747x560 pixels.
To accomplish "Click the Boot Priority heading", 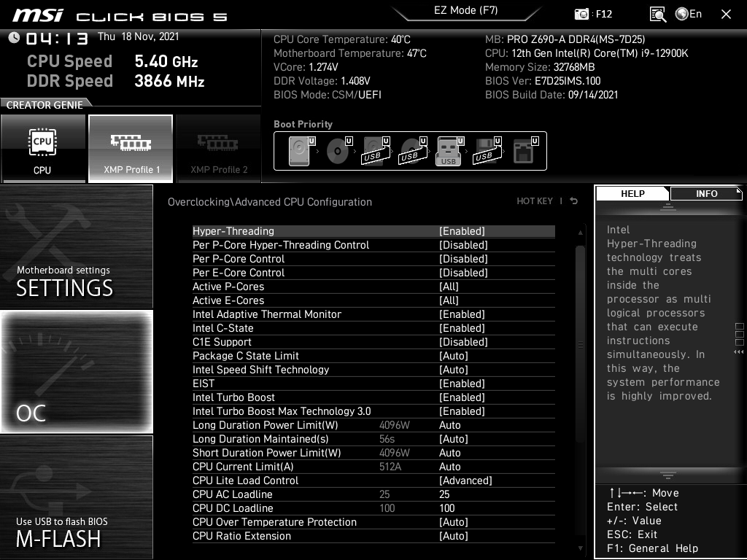I will (x=303, y=124).
